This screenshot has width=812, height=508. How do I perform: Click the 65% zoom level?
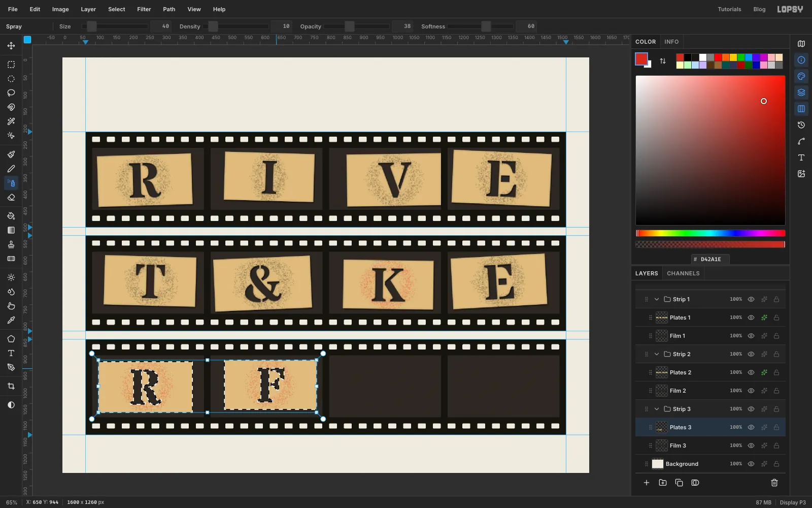click(12, 502)
